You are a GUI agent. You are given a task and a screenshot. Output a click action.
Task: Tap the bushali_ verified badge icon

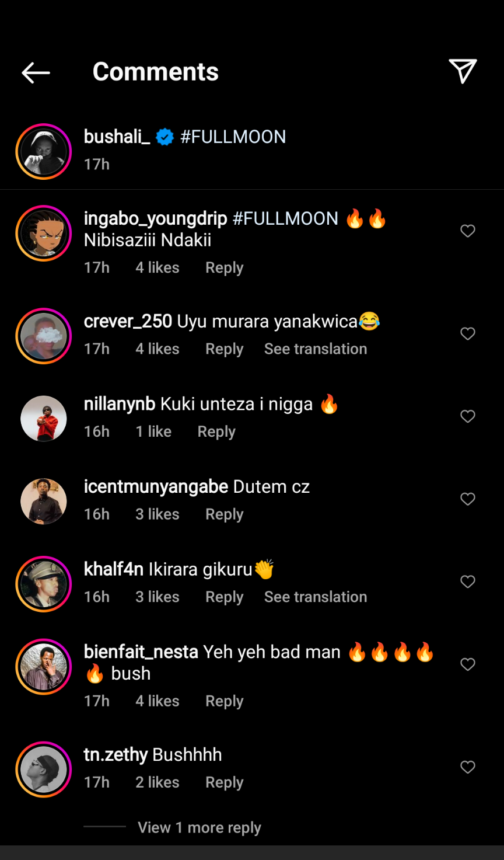coord(165,137)
